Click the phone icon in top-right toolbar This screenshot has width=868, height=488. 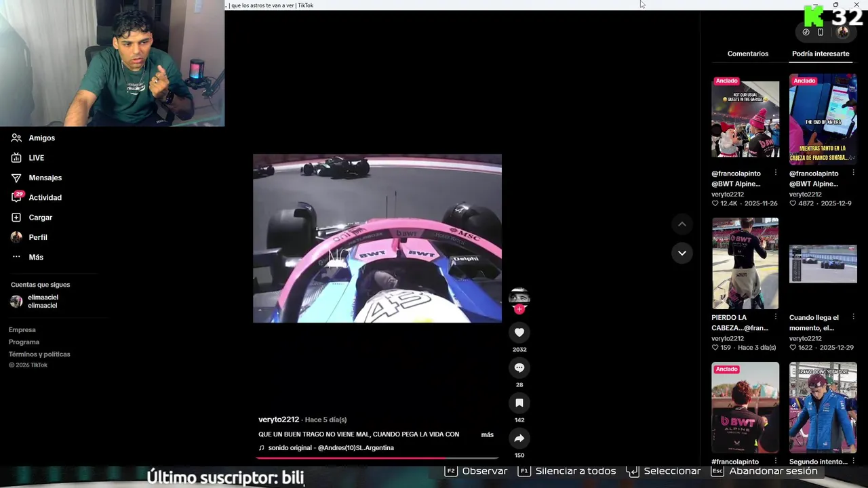tap(821, 32)
